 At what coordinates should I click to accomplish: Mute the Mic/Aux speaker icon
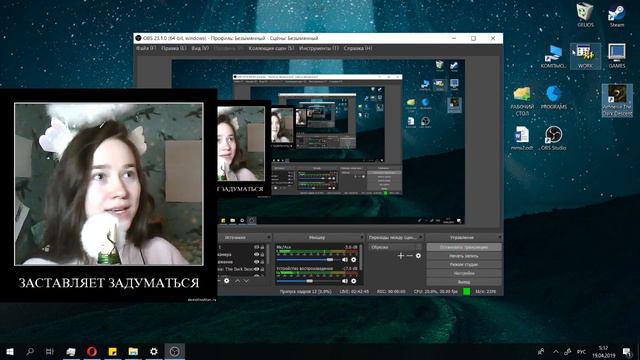click(345, 260)
